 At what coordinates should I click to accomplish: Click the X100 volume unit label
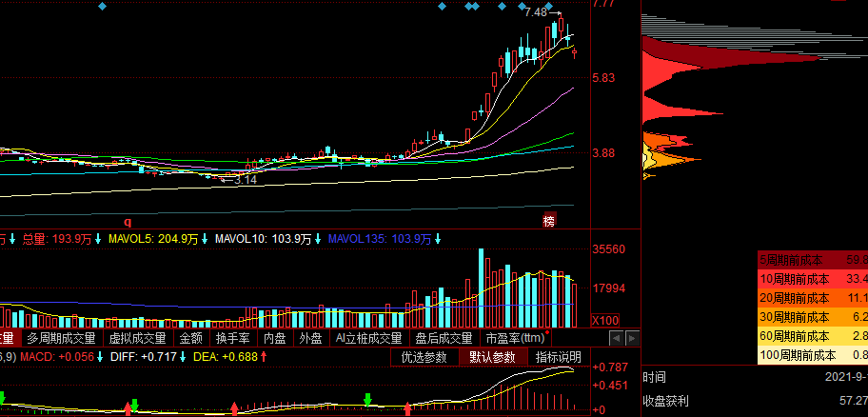605,320
